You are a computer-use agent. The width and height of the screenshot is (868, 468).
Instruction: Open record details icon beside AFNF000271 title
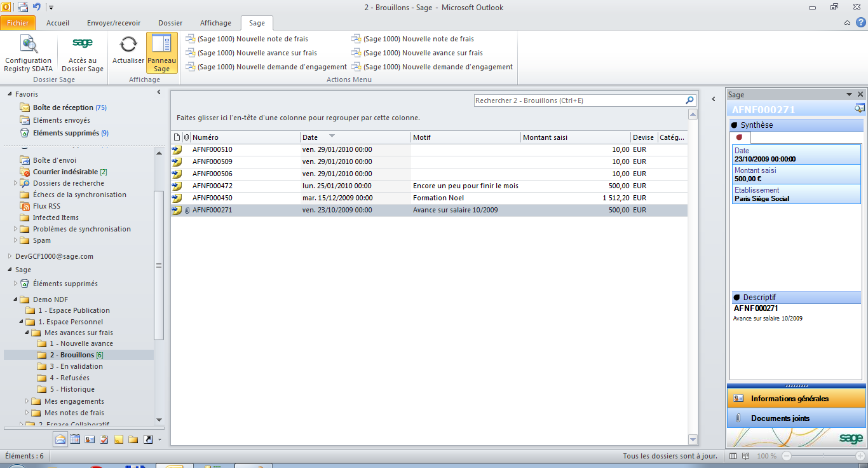tap(860, 109)
